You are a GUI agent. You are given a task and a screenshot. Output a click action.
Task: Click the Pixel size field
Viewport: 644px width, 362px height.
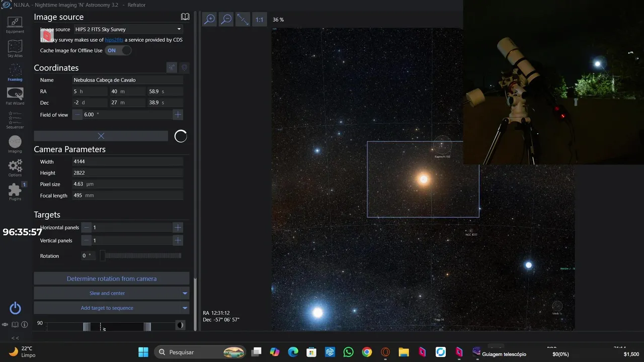tap(128, 185)
